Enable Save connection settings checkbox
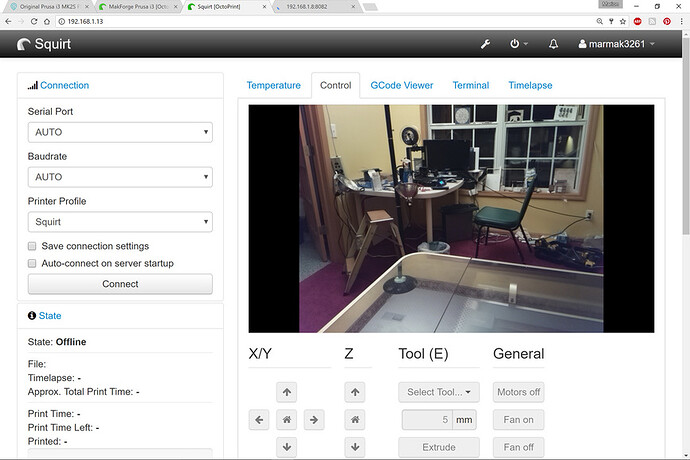Viewport: 690px width, 460px height. pos(32,246)
